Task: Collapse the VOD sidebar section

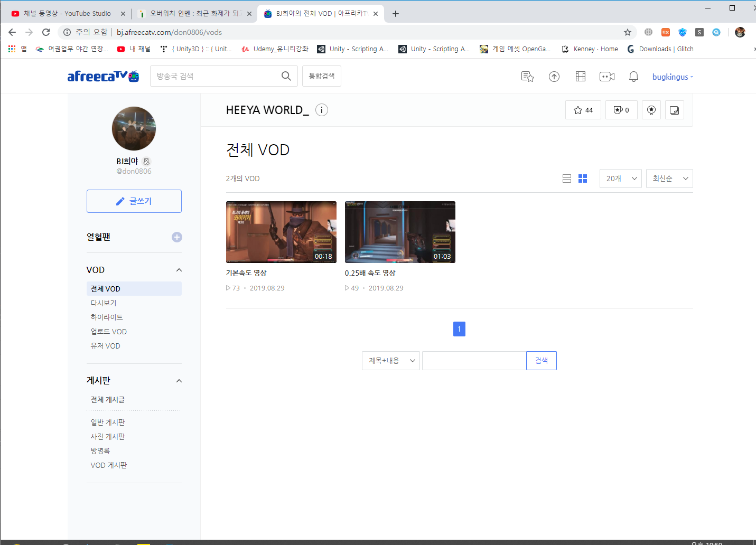Action: [179, 269]
